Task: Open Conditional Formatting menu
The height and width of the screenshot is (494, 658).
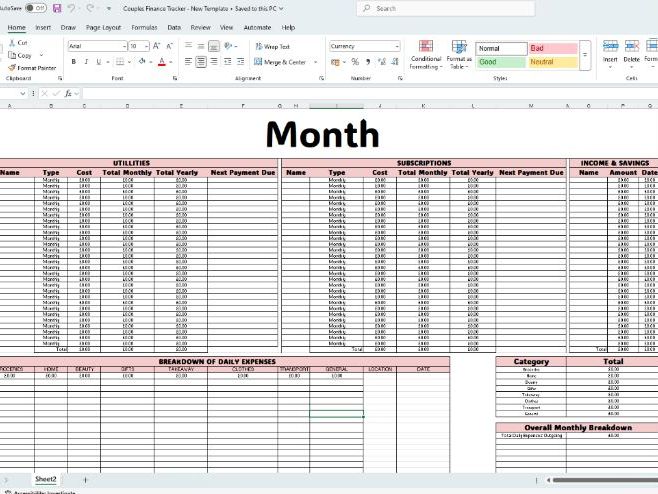Action: (x=426, y=55)
